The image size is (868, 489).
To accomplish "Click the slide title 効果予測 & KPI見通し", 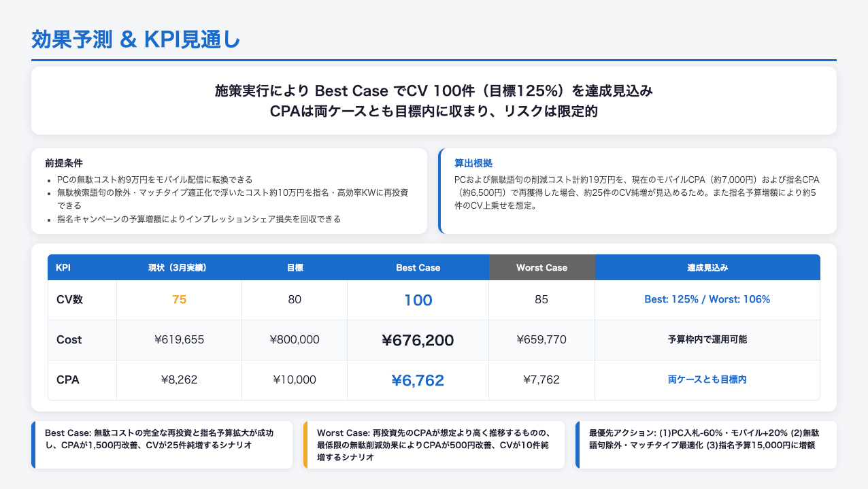I will tap(135, 40).
